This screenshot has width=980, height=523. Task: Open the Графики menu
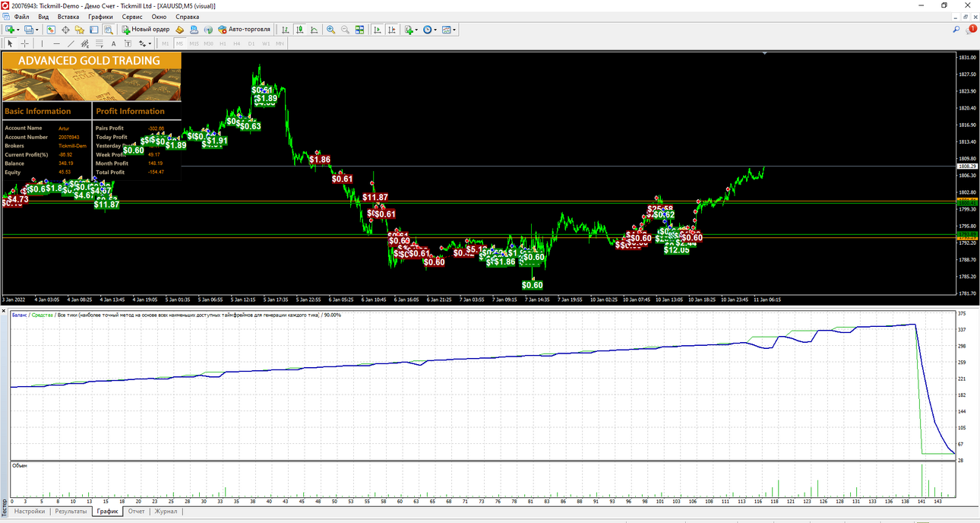100,17
